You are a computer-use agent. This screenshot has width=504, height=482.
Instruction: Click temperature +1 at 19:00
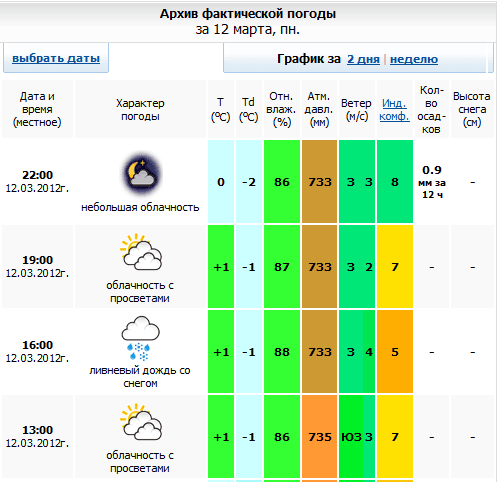[x=221, y=267]
